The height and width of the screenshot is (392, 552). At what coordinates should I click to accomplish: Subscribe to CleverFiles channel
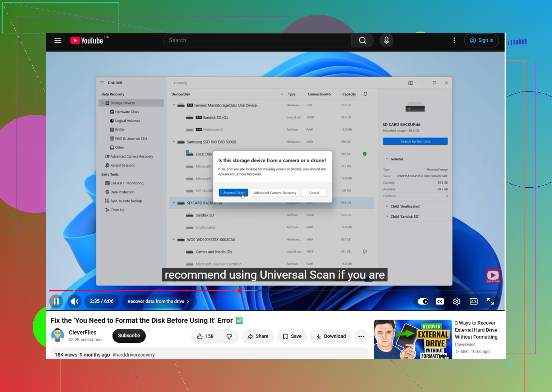pyautogui.click(x=129, y=336)
